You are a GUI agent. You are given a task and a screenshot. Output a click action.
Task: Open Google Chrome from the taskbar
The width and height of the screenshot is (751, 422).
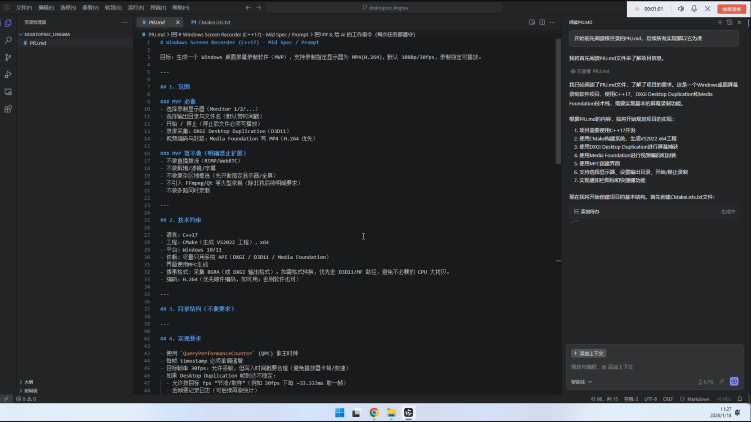pyautogui.click(x=374, y=413)
